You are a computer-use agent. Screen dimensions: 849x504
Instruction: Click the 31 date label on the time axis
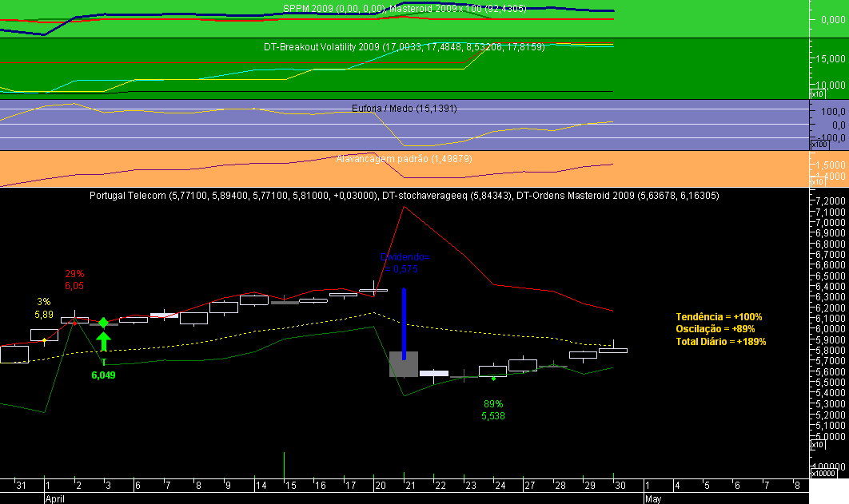click(21, 486)
